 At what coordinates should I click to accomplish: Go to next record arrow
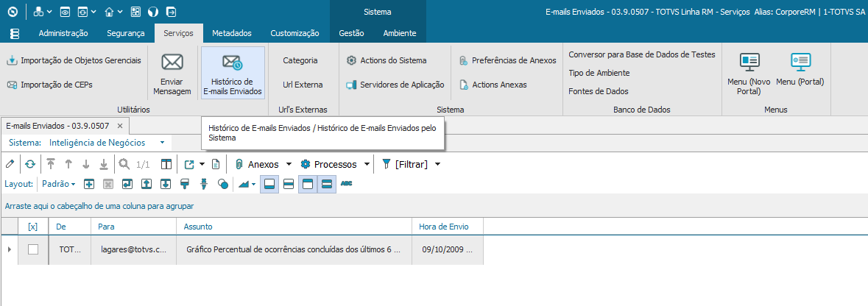[x=86, y=164]
